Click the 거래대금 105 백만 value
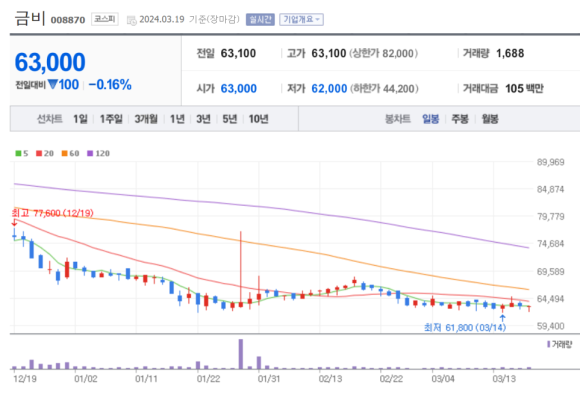Viewport: 580px width, 395px height. (x=525, y=88)
